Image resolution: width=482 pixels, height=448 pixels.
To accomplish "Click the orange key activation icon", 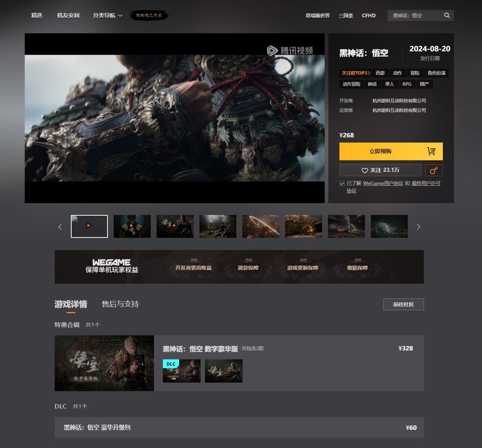I will 434,170.
